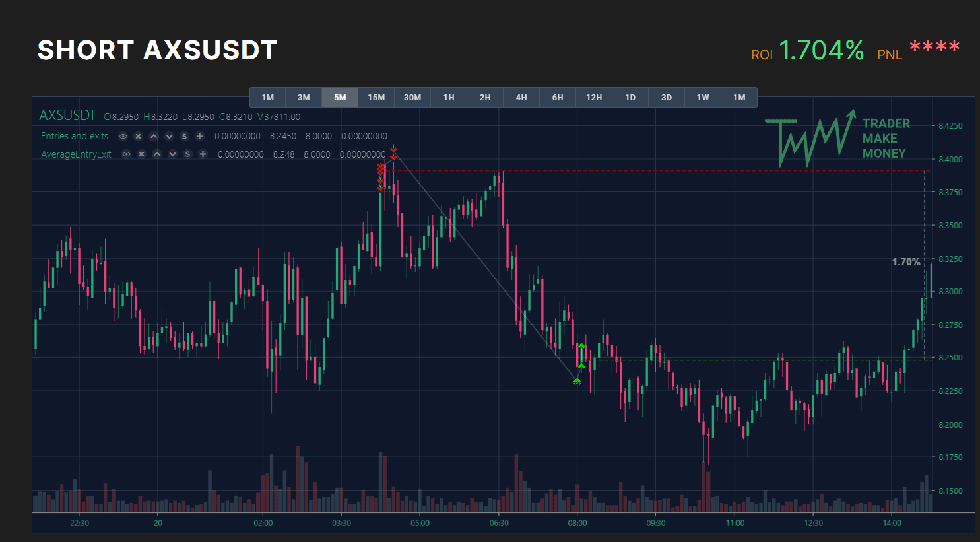
Task: Click the green exit arrow marker near 08:00
Action: click(577, 381)
